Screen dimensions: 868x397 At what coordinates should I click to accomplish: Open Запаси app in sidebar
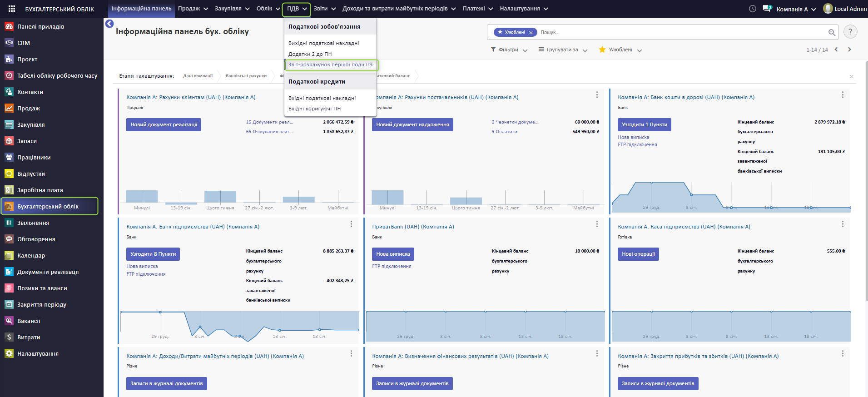[x=27, y=141]
